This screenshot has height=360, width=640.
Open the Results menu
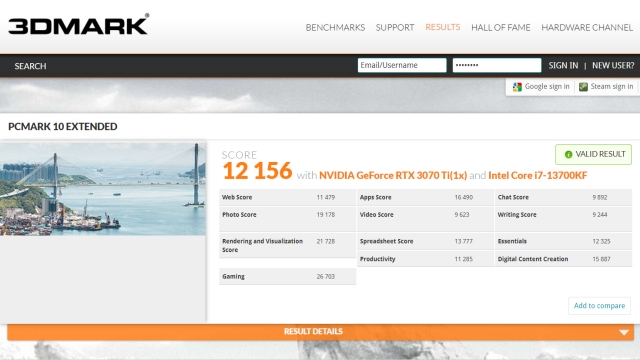pos(442,27)
